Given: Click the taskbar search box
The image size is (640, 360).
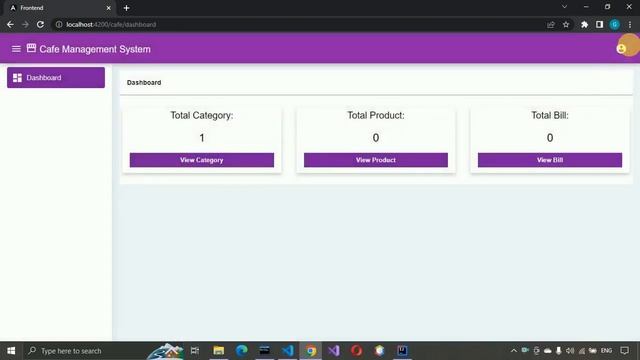Looking at the screenshot, I should point(84,351).
